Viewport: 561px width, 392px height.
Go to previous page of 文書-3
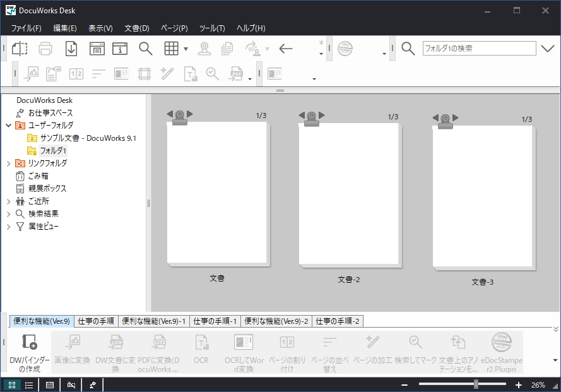tap(435, 117)
